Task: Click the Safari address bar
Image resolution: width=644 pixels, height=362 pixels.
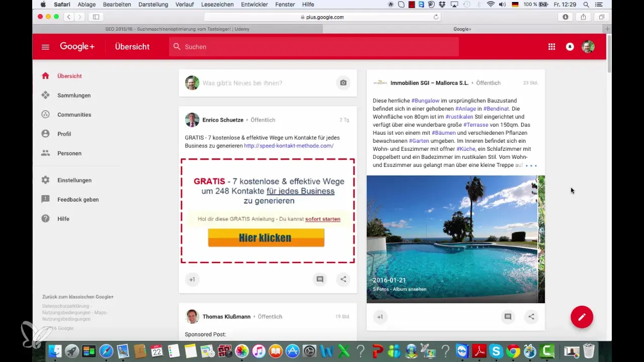Action: coord(323,17)
